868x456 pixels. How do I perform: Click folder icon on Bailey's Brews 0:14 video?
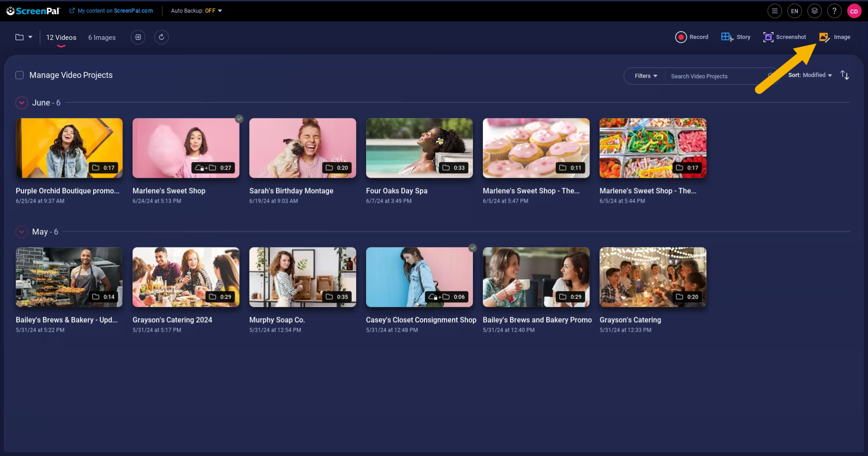coord(96,297)
